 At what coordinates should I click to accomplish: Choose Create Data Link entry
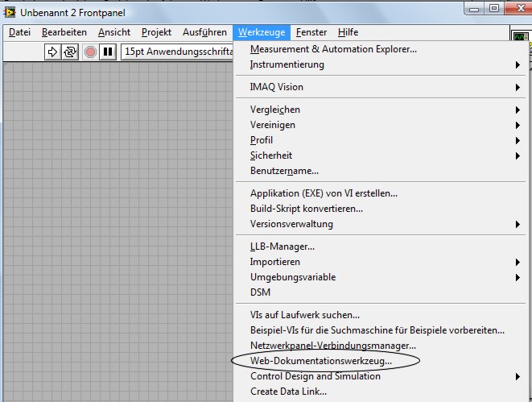(x=381, y=392)
